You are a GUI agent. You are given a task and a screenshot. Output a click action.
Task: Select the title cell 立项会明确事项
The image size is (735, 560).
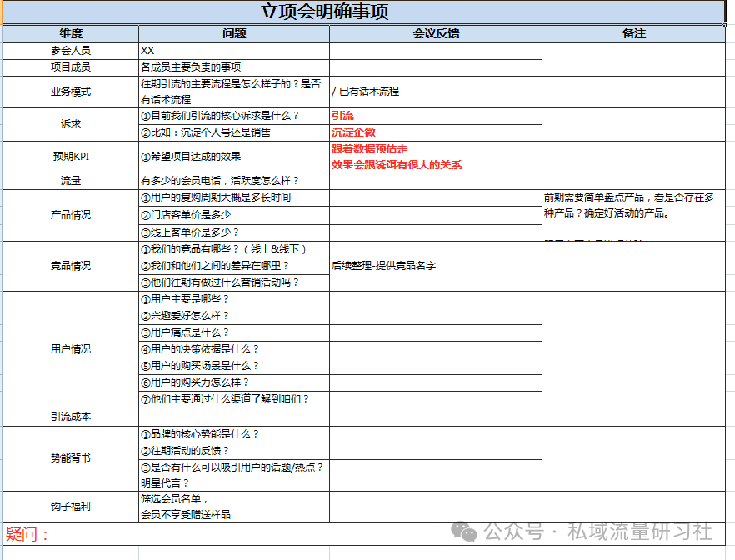pos(363,12)
